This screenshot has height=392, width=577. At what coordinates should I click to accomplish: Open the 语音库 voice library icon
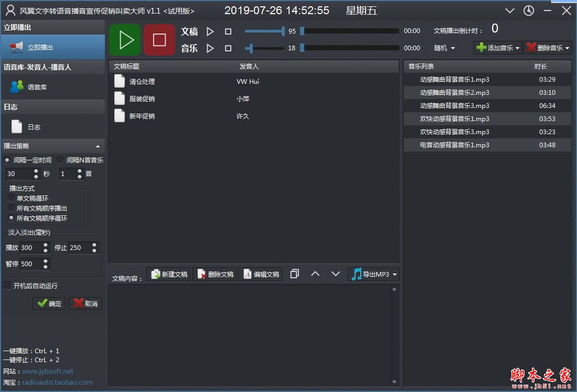(17, 87)
